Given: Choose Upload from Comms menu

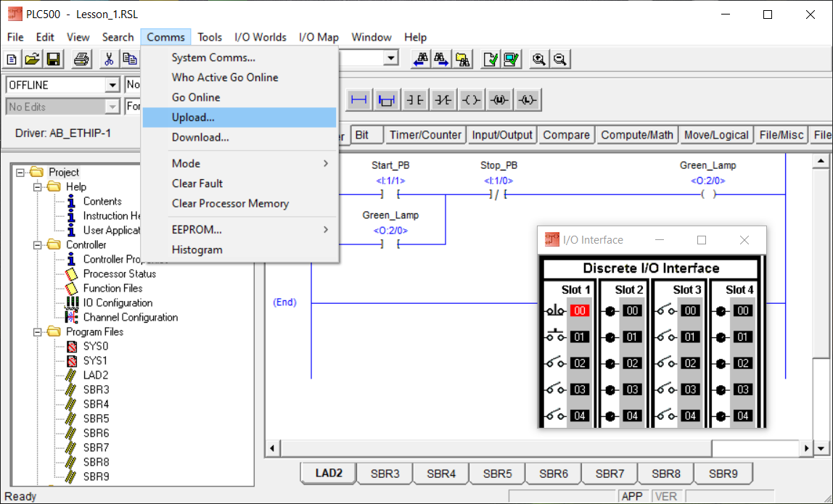Looking at the screenshot, I should [239, 117].
